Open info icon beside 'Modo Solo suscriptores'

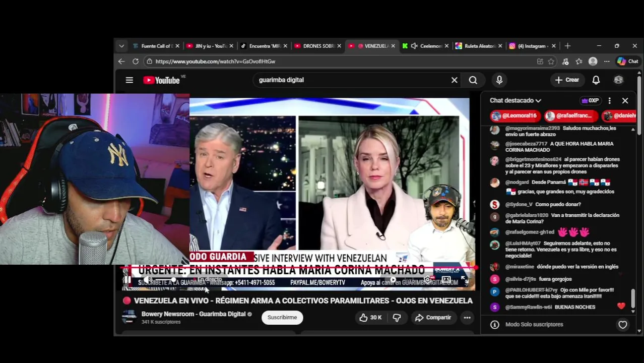495,325
